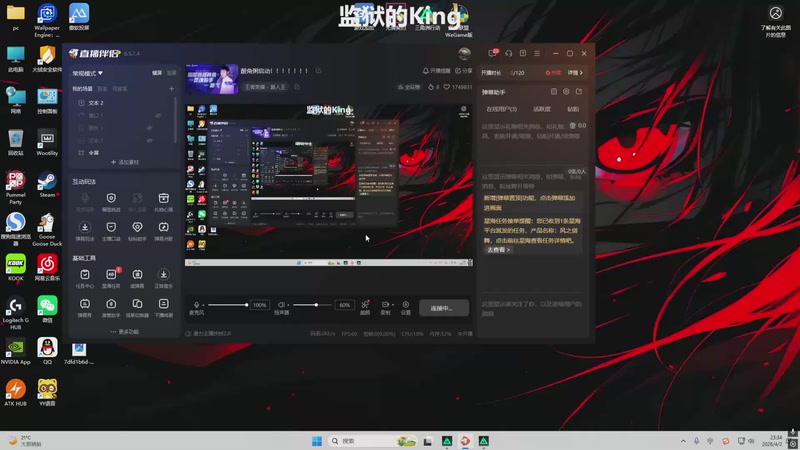Switch to 竖屏 portrait mode
Screen dimensions: 800x450
tap(171, 73)
